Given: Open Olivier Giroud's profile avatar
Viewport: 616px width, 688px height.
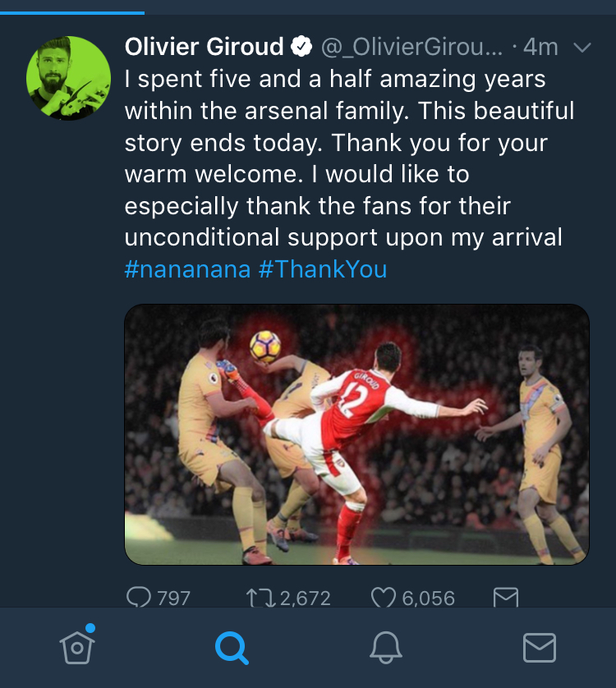Looking at the screenshot, I should click(69, 76).
